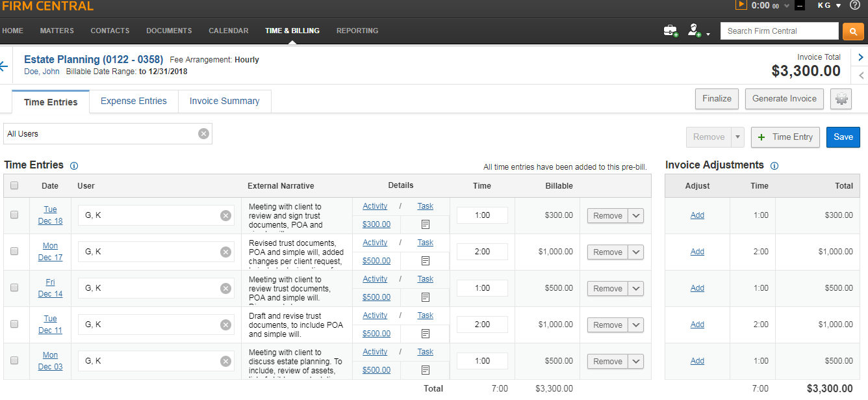
Task: Clear the All Users filter
Action: [x=203, y=134]
